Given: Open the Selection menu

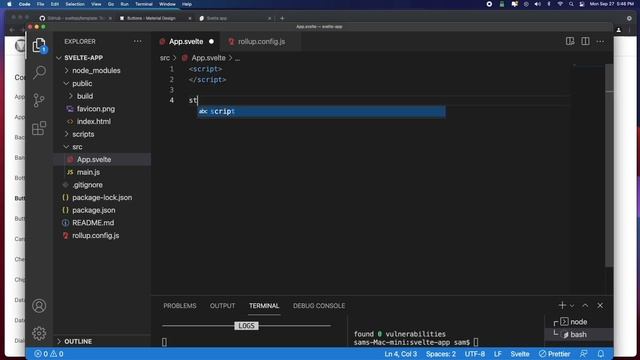Looking at the screenshot, I should click(75, 4).
